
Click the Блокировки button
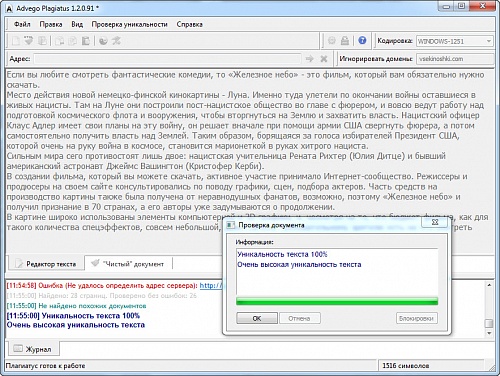pyautogui.click(x=416, y=318)
